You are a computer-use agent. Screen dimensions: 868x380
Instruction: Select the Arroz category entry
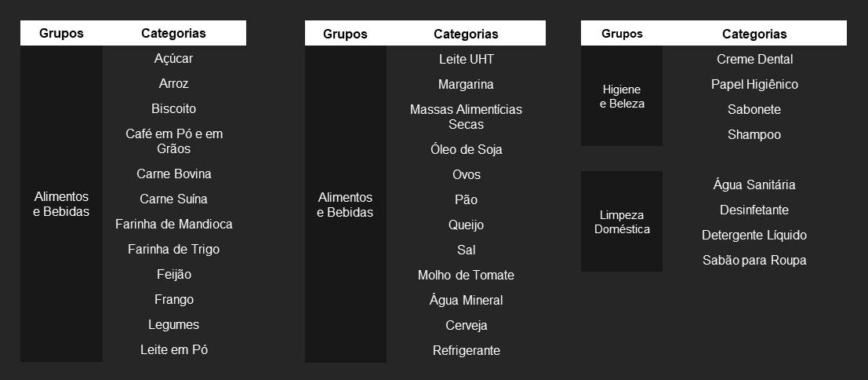point(173,84)
